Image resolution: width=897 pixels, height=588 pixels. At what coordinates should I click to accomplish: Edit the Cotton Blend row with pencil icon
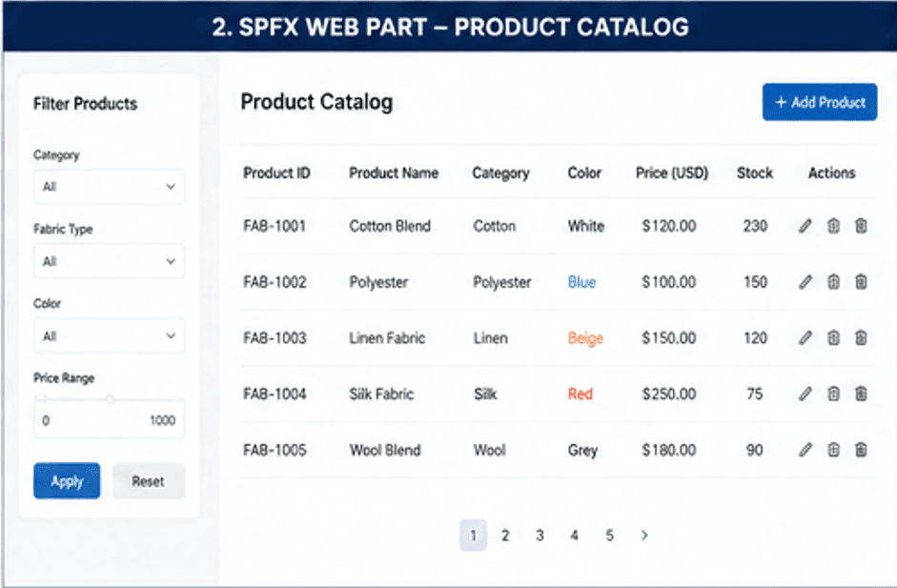point(805,226)
